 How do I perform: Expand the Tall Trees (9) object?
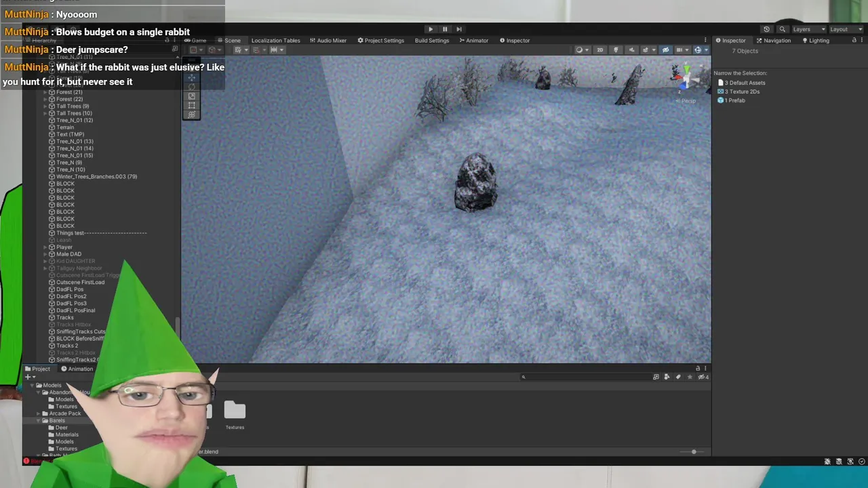pos(45,106)
